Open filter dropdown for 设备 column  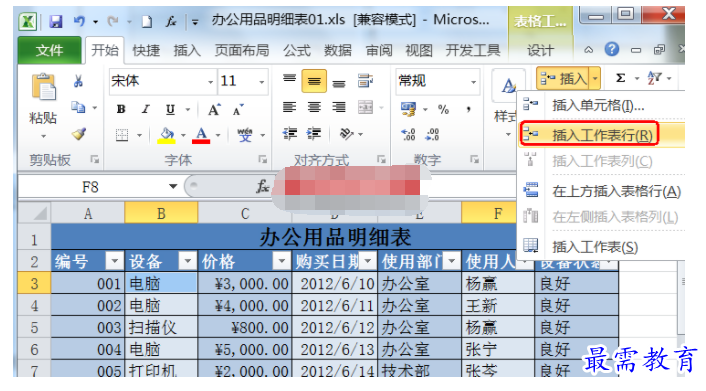point(187,261)
